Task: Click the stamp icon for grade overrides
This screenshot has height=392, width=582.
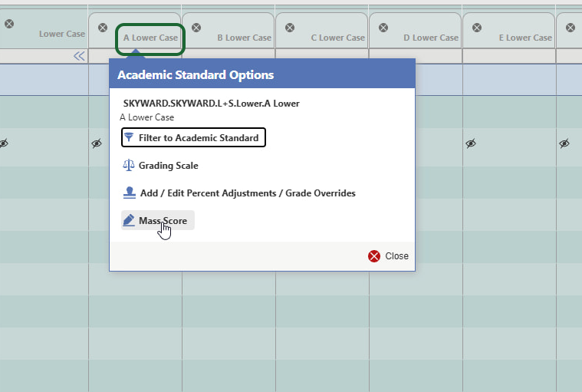Action: (x=129, y=193)
